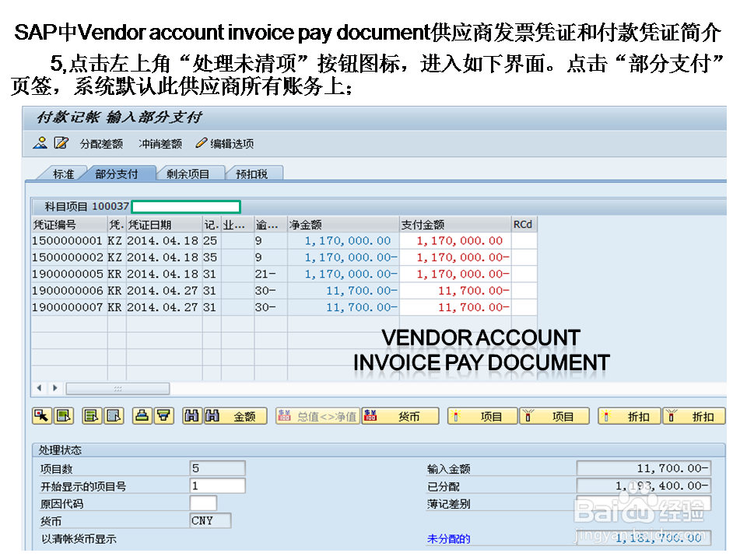Screen dimensions: 747x560
Task: Click net amount of row 1900000006
Action: point(343,290)
